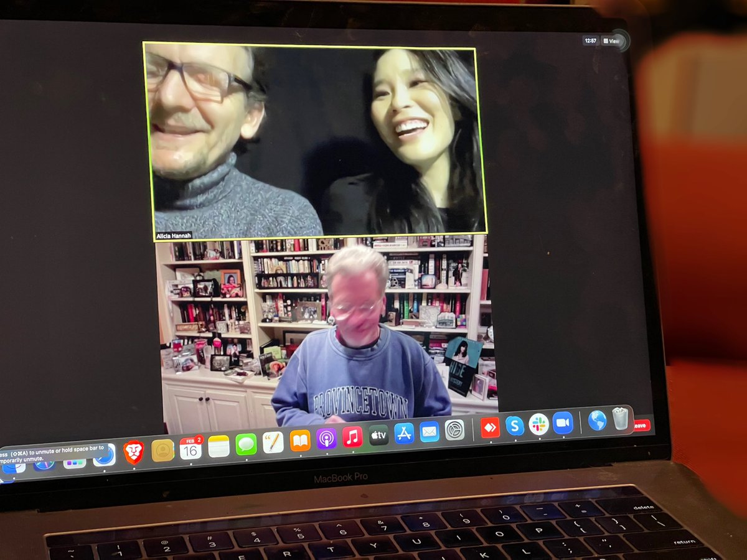Open the quote-and-pencil writing app icon
The width and height of the screenshot is (747, 560).
(x=273, y=442)
